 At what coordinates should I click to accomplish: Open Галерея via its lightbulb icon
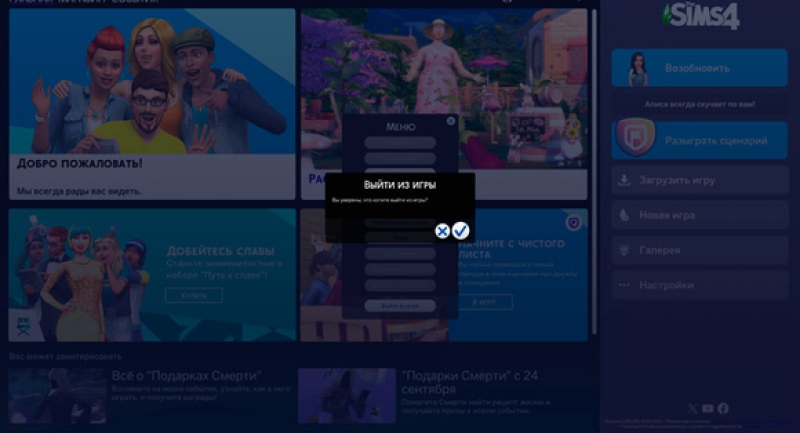pos(624,250)
